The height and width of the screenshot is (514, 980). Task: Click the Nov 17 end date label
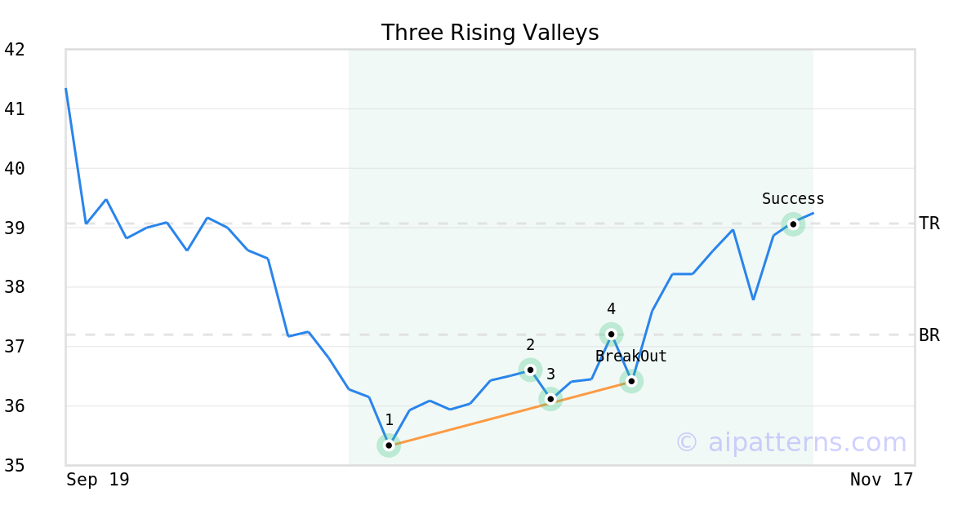[x=881, y=480]
